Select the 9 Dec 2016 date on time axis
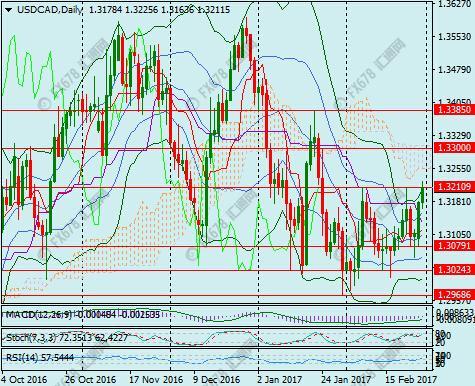This screenshot has width=475, height=386. coord(217,380)
